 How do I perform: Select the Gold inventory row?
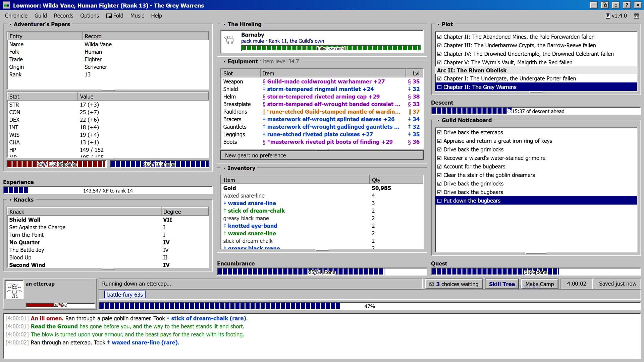[x=322, y=188]
